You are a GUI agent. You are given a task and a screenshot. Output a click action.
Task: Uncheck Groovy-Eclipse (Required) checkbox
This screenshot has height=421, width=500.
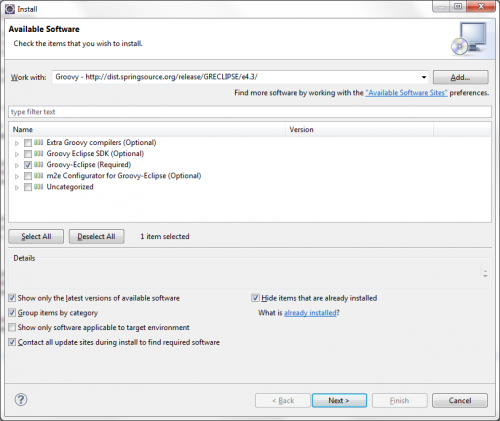point(28,165)
